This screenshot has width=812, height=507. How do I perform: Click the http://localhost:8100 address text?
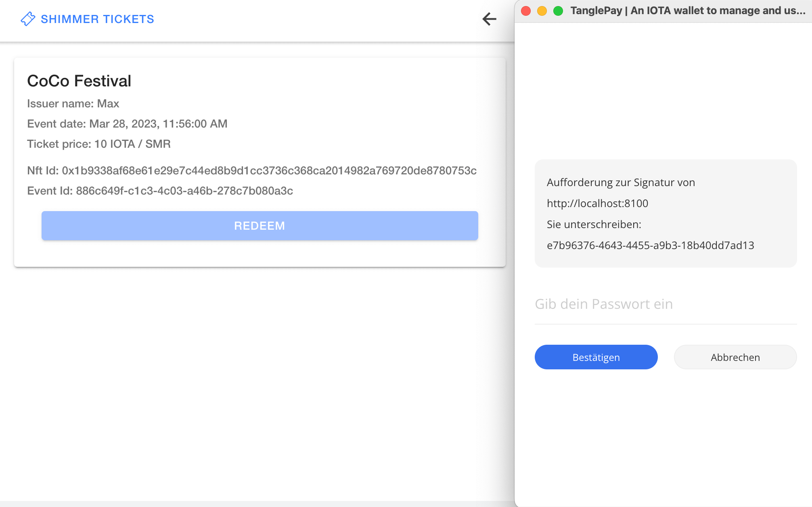(x=598, y=203)
